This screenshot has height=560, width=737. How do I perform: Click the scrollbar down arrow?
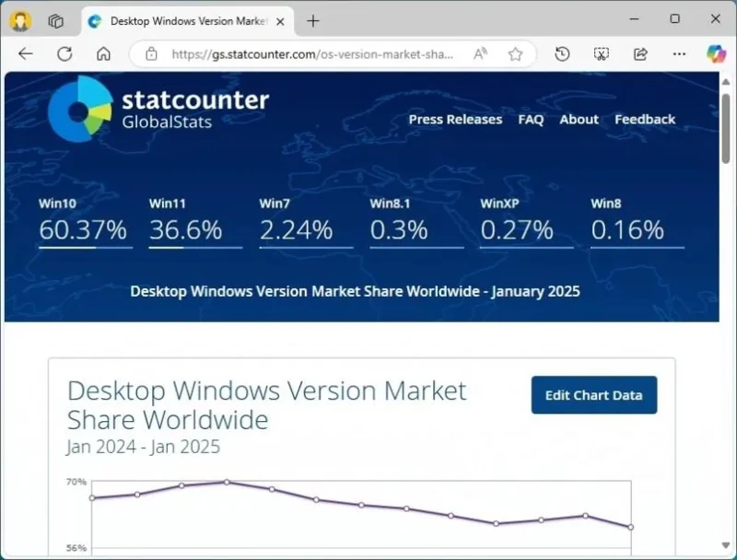tap(726, 545)
